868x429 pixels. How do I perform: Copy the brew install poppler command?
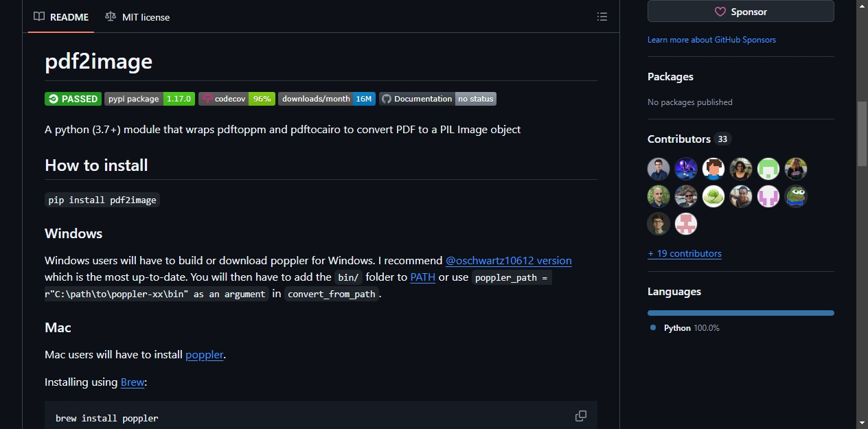[581, 416]
